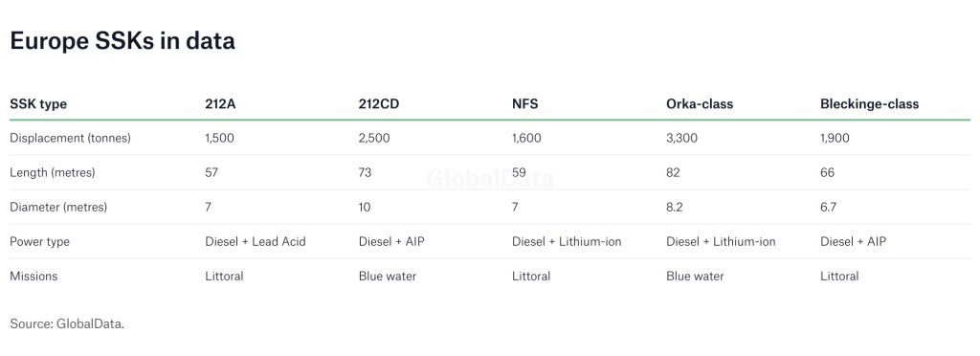Click the 3,300 displacement value for Orka-class

click(x=681, y=138)
